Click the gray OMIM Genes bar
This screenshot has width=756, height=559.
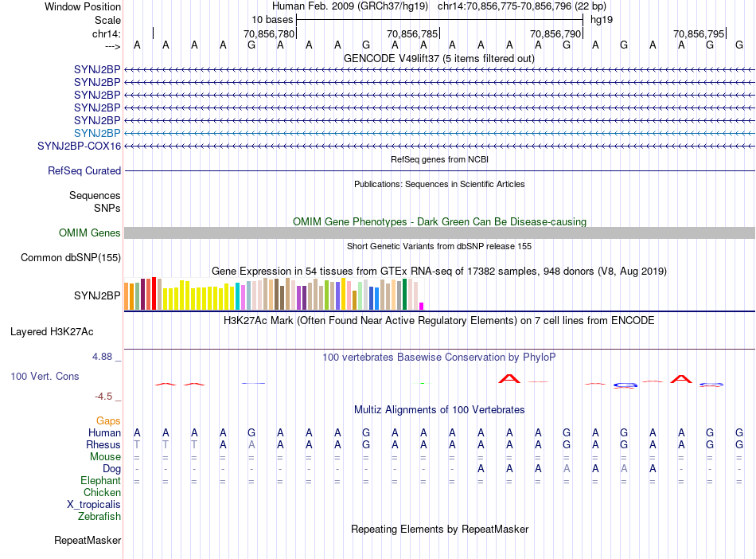pos(440,233)
